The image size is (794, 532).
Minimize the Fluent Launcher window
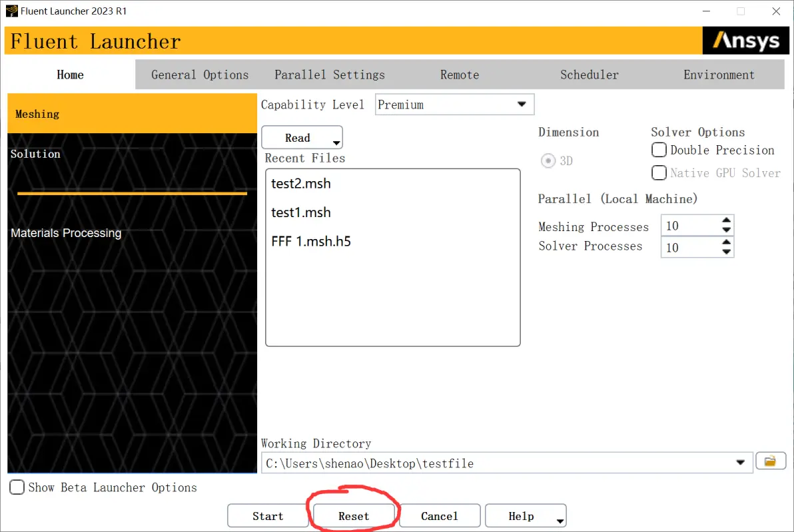click(706, 11)
